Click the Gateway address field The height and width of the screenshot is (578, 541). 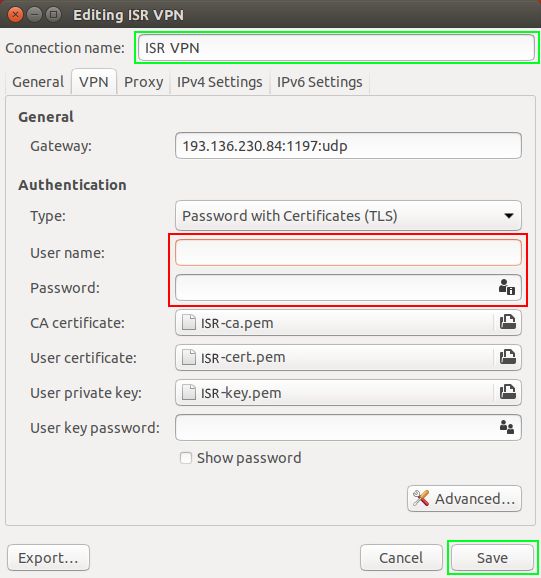[348, 146]
